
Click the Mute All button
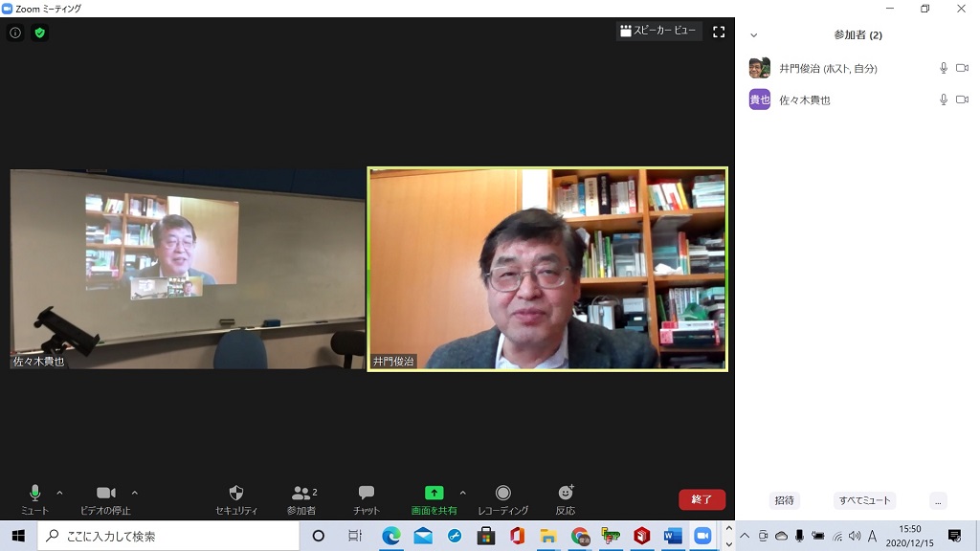click(864, 500)
